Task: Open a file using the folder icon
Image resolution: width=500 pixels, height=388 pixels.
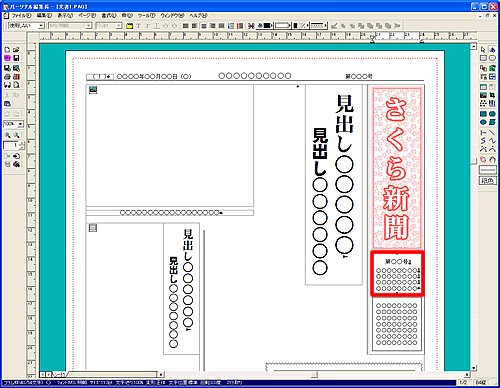Action: pos(16,50)
